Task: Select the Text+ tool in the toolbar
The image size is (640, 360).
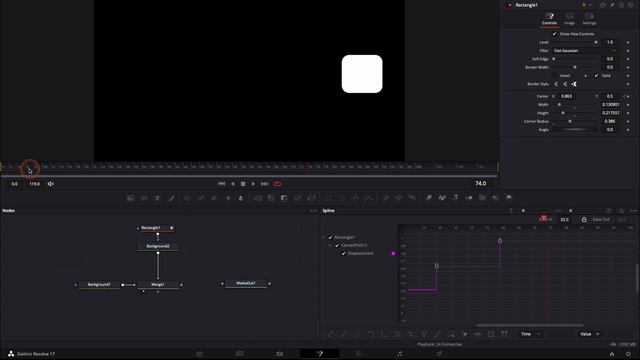Action: [x=157, y=198]
